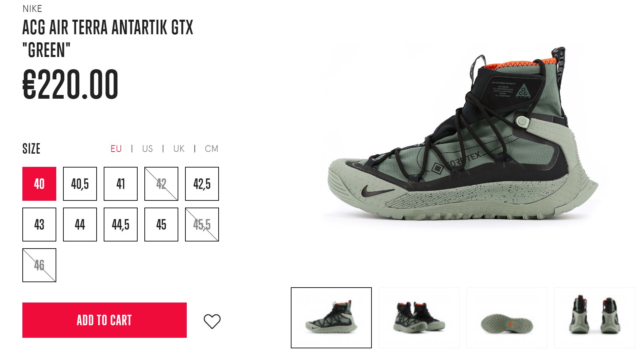644x350 pixels.
Task: Switch size chart to CM
Action: tap(212, 149)
